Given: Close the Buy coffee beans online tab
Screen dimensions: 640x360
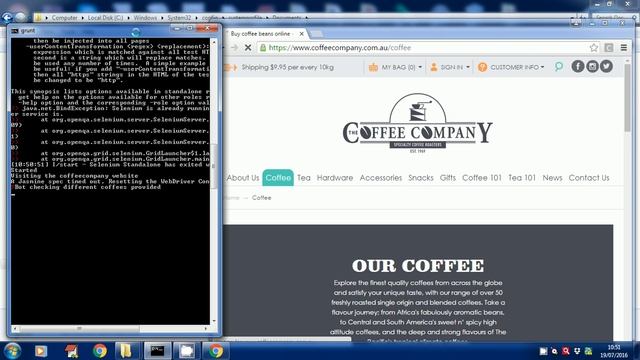Looking at the screenshot, I should point(301,34).
